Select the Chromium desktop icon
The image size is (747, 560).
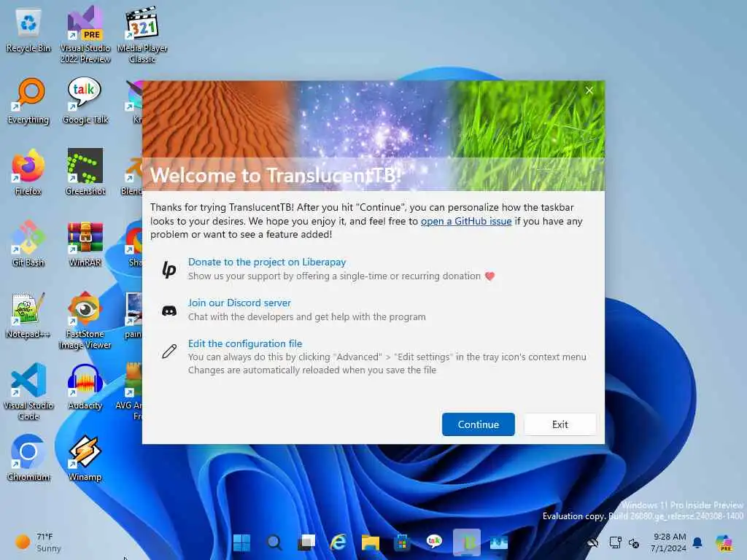pos(28,458)
